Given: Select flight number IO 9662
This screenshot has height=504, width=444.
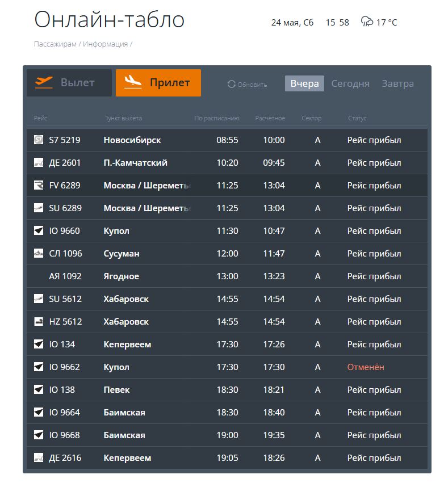Looking at the screenshot, I should tap(64, 367).
